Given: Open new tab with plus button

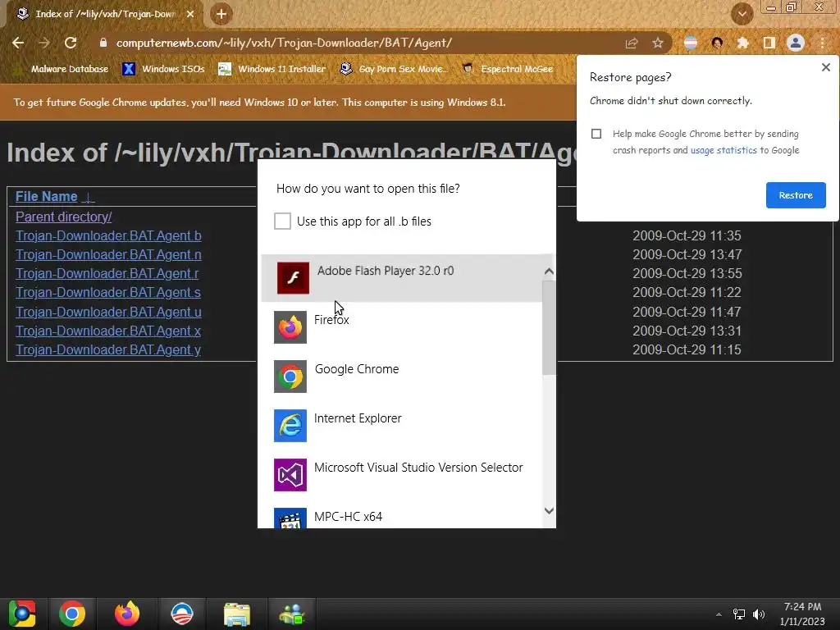Looking at the screenshot, I should [x=221, y=14].
